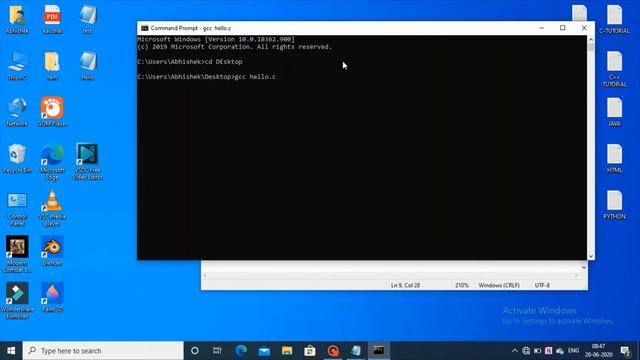Expand the hidden system tray icons chevron
This screenshot has height=360, width=640.
(514, 351)
